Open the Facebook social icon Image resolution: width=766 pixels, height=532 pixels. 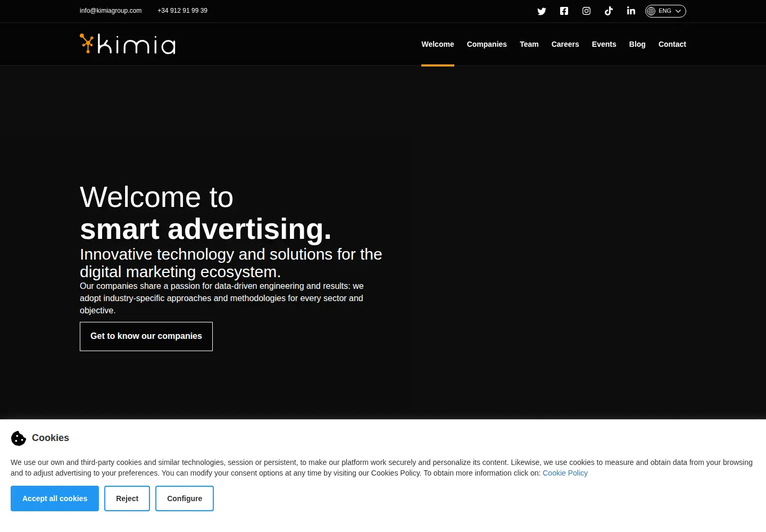tap(564, 11)
